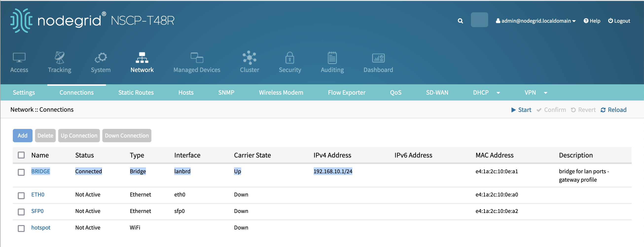
Task: Switch to the QoS tab
Action: coord(396,92)
